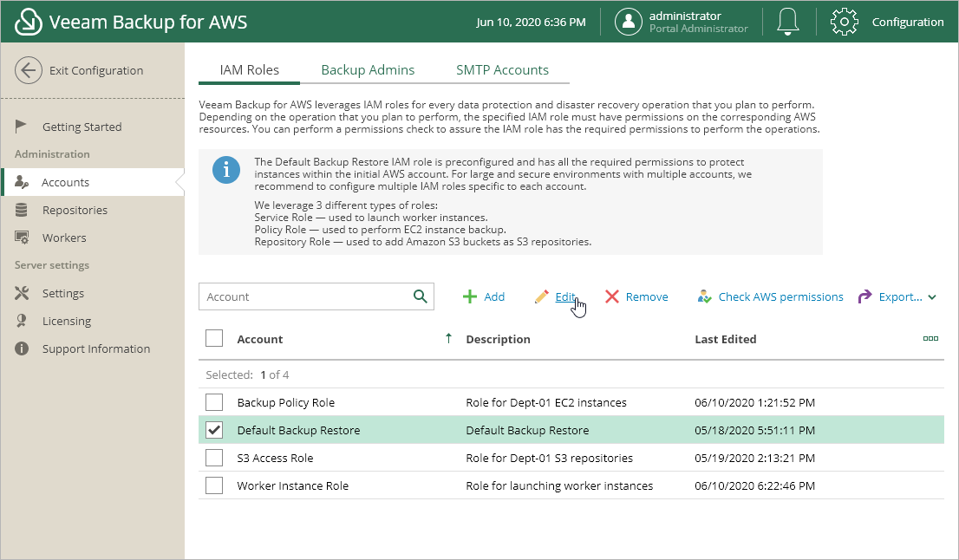Screen dimensions: 959x560
Task: Open notifications bell icon
Action: point(787,22)
